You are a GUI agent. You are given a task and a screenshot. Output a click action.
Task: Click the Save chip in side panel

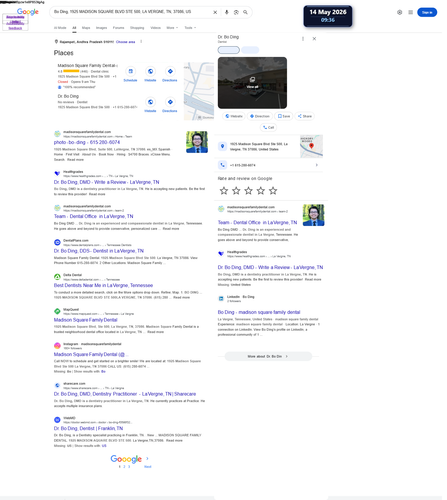click(x=284, y=116)
